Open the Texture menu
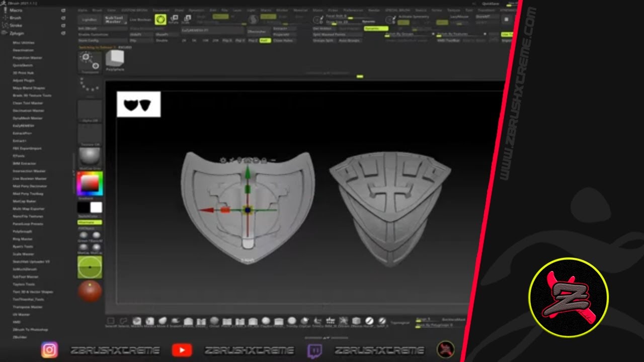Image resolution: width=644 pixels, height=362 pixels. pos(453,10)
